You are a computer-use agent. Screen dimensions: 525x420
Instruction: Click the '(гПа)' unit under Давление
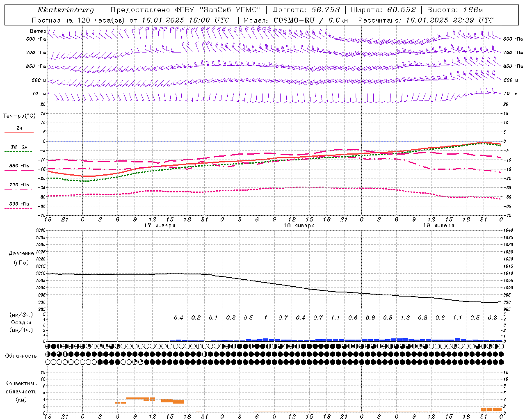tap(21, 262)
